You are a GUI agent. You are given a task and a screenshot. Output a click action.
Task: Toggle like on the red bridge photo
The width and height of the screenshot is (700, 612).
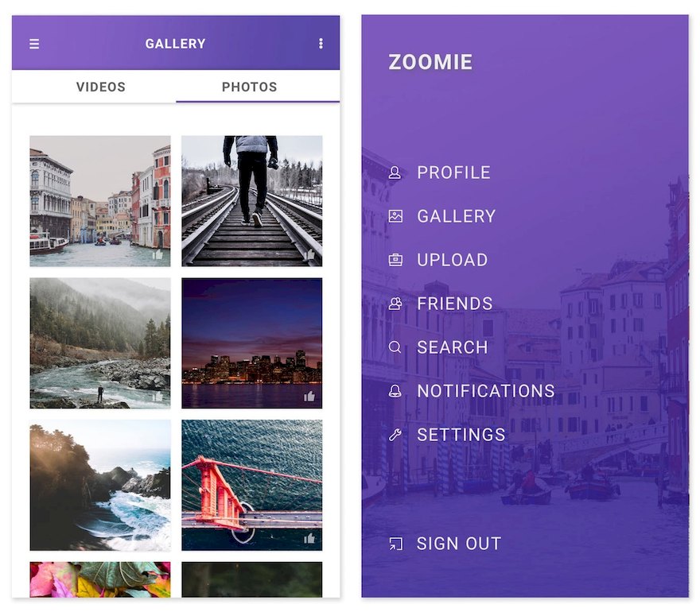coord(309,539)
